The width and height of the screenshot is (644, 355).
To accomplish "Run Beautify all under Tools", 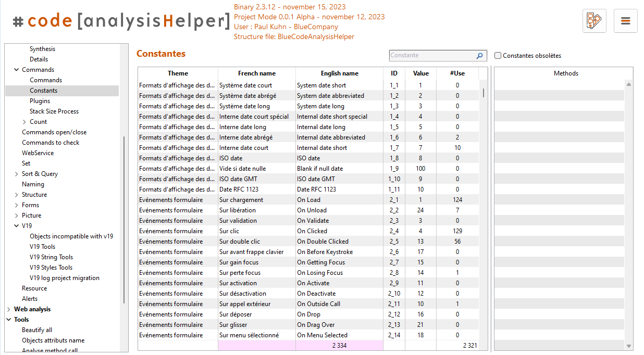I will point(37,330).
